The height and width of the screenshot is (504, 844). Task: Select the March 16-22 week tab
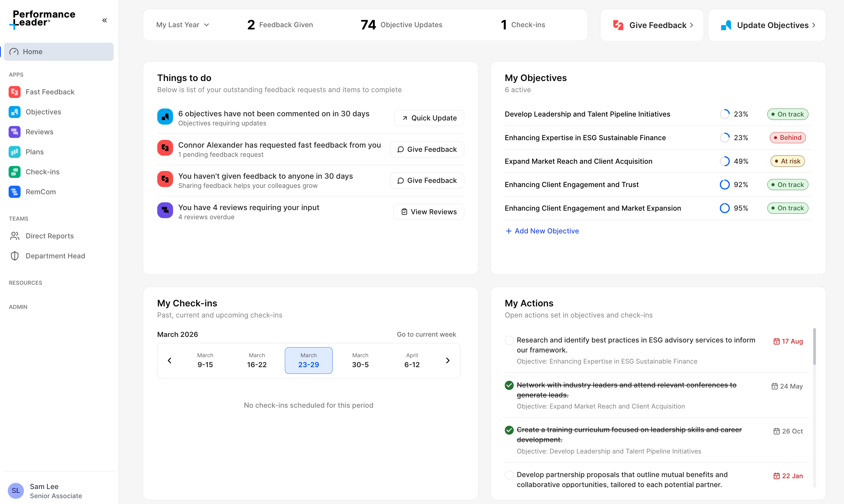click(x=257, y=360)
